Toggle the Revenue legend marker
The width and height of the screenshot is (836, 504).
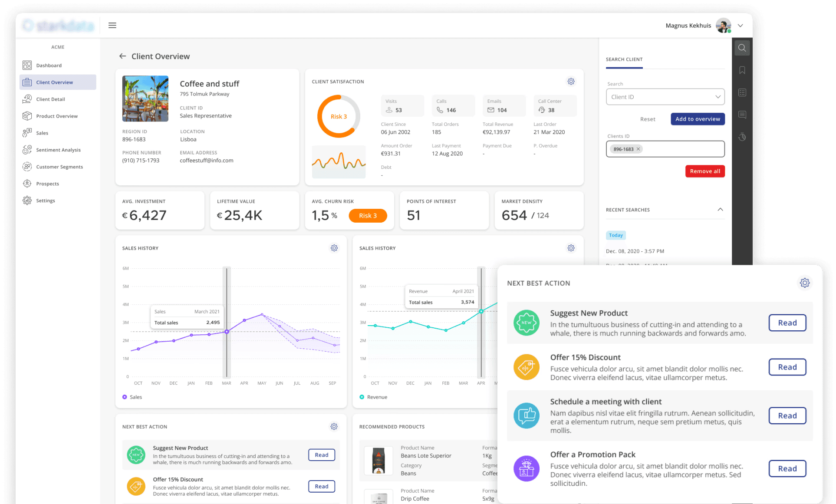click(362, 397)
